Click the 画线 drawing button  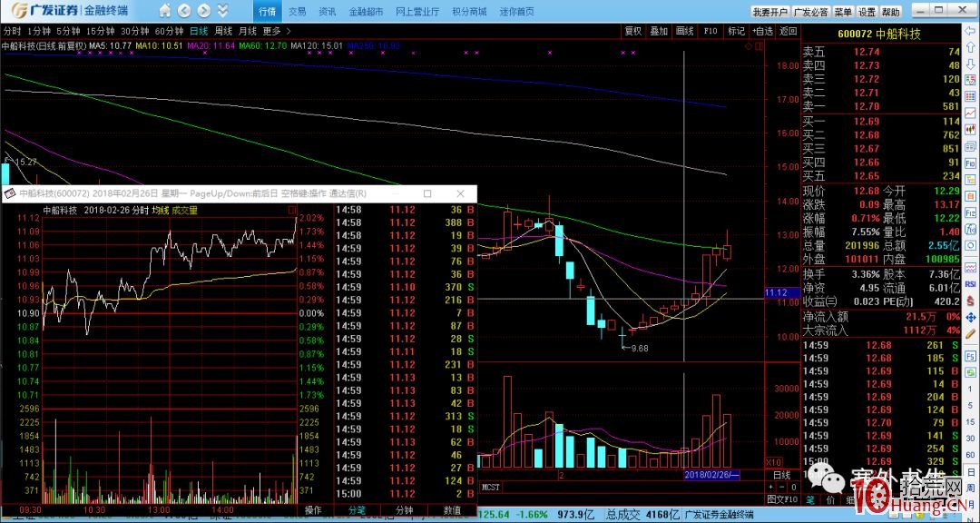pyautogui.click(x=685, y=31)
